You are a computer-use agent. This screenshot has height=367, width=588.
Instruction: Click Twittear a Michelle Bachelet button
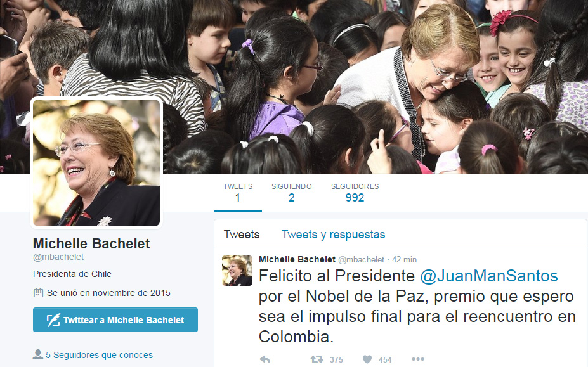pyautogui.click(x=115, y=319)
